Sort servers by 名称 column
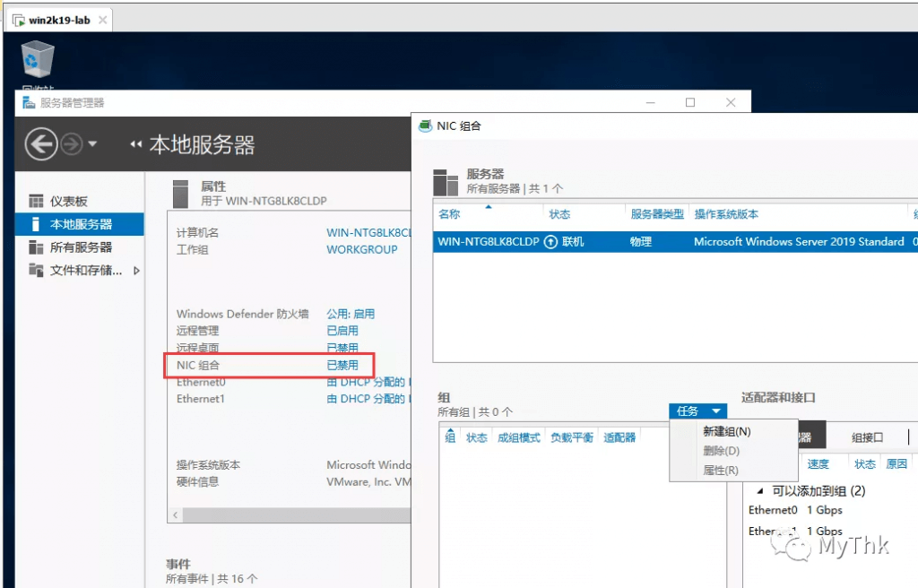918x588 pixels. 449,214
